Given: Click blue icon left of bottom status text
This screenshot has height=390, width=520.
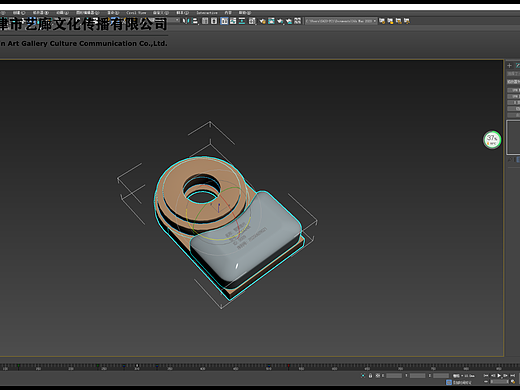Looking at the screenshot, I should click(449, 382).
